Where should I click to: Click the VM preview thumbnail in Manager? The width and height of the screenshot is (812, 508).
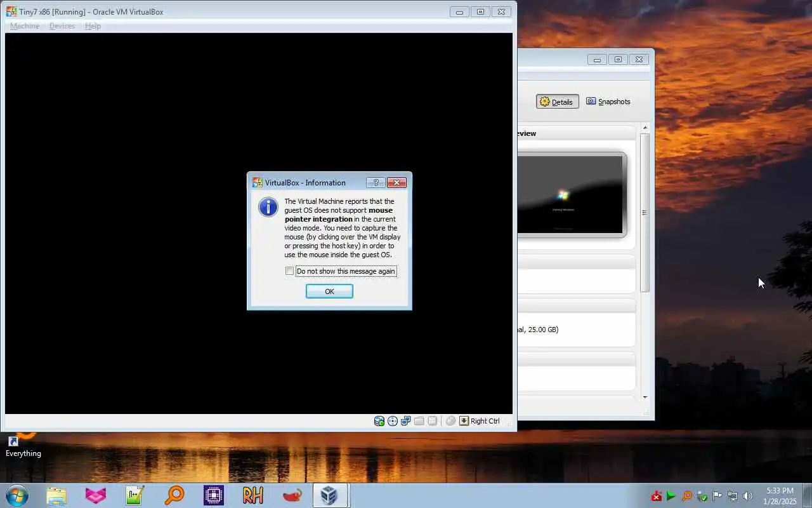[570, 195]
